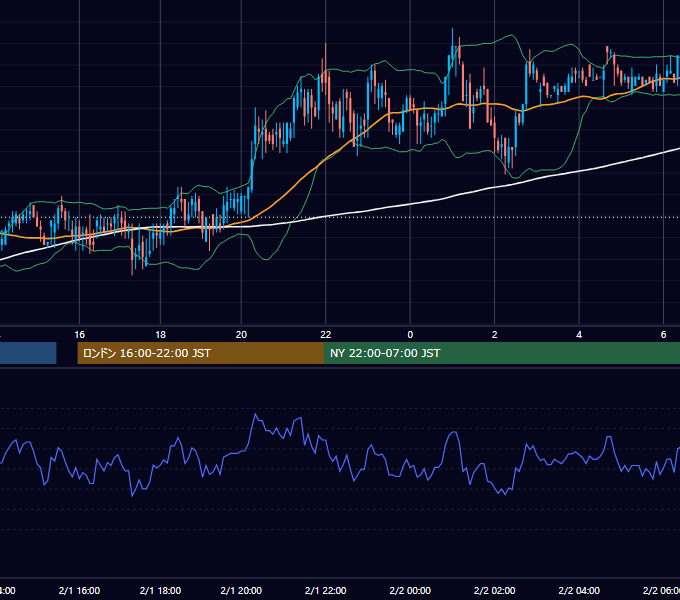Screen dimensions: 680x600
Task: Click the upper time axis label 16
Action: tap(79, 335)
